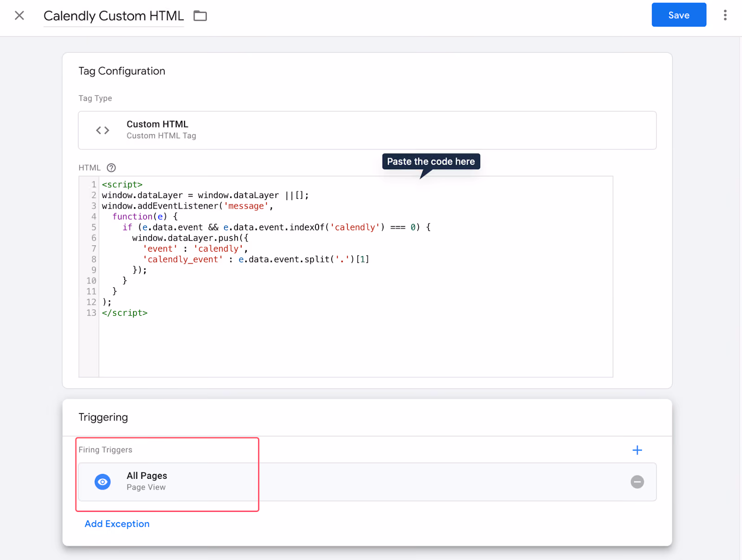Viewport: 742px width, 560px height.
Task: Click the function(e) code line
Action: click(x=145, y=216)
